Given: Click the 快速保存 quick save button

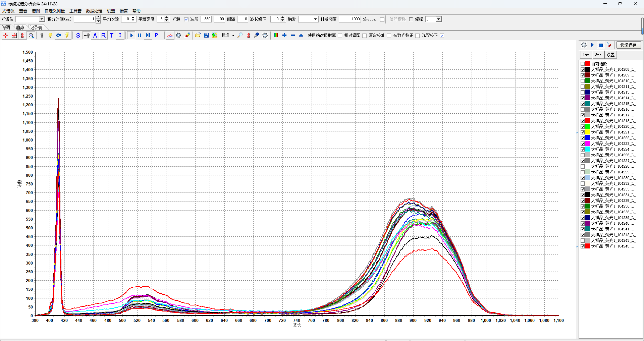Looking at the screenshot, I should [628, 45].
